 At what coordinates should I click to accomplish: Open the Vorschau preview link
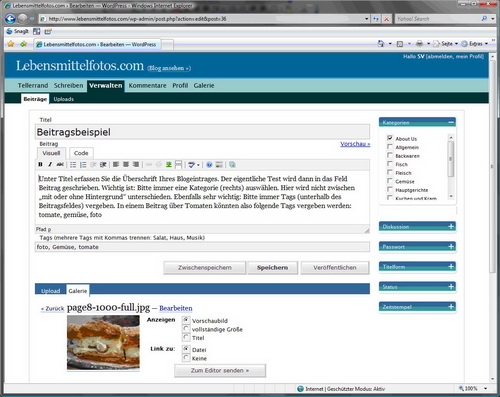(x=355, y=144)
